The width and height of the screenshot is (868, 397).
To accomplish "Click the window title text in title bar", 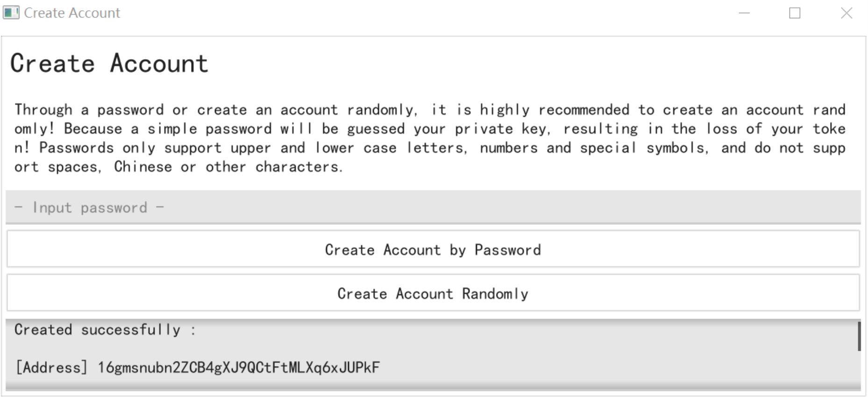I will pyautogui.click(x=72, y=13).
